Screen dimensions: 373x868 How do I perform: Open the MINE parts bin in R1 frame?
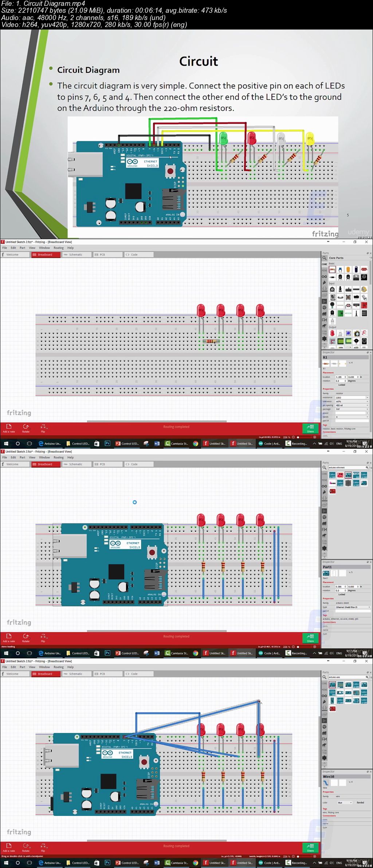pos(324,270)
